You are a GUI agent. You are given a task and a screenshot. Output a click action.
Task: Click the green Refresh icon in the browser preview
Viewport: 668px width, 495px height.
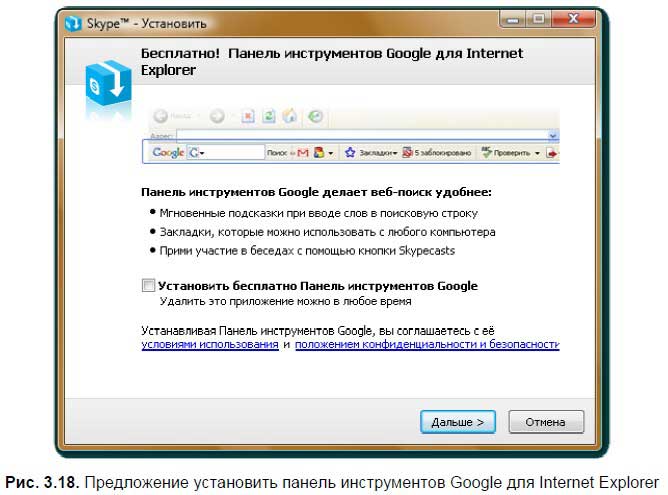click(x=269, y=116)
